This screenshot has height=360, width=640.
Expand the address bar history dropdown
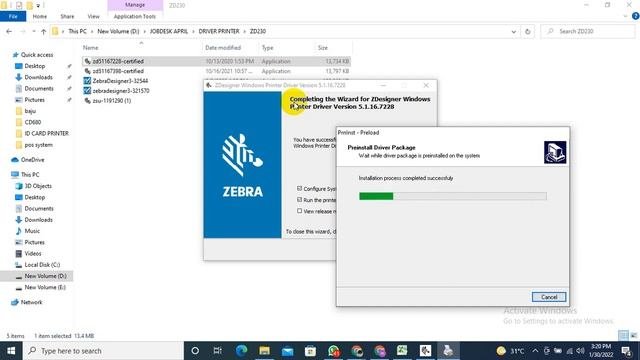[513, 31]
